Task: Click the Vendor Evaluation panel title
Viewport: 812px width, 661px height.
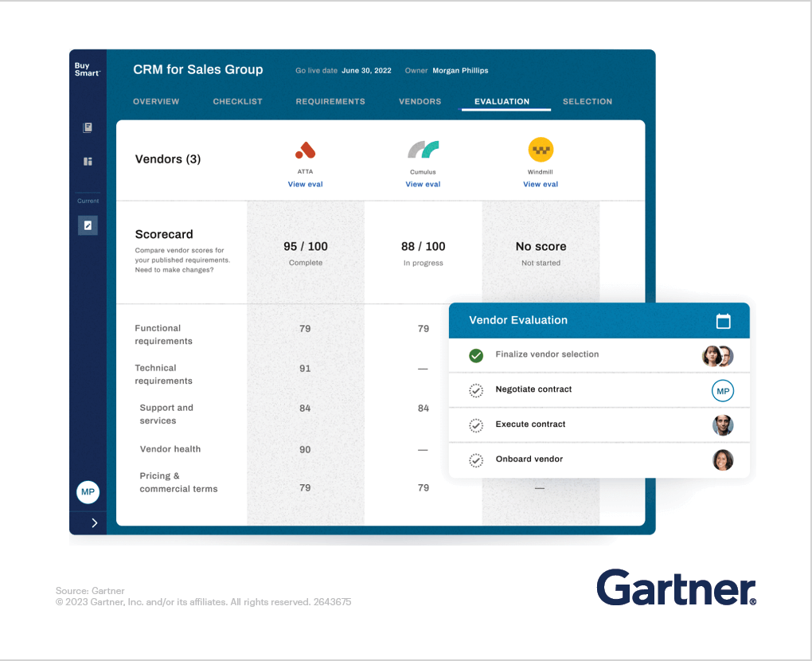Action: point(518,320)
